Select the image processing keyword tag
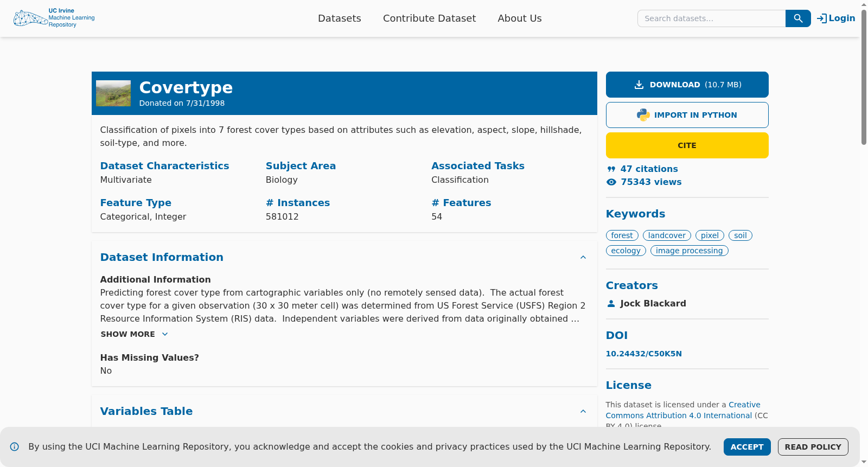The image size is (868, 467). (690, 251)
